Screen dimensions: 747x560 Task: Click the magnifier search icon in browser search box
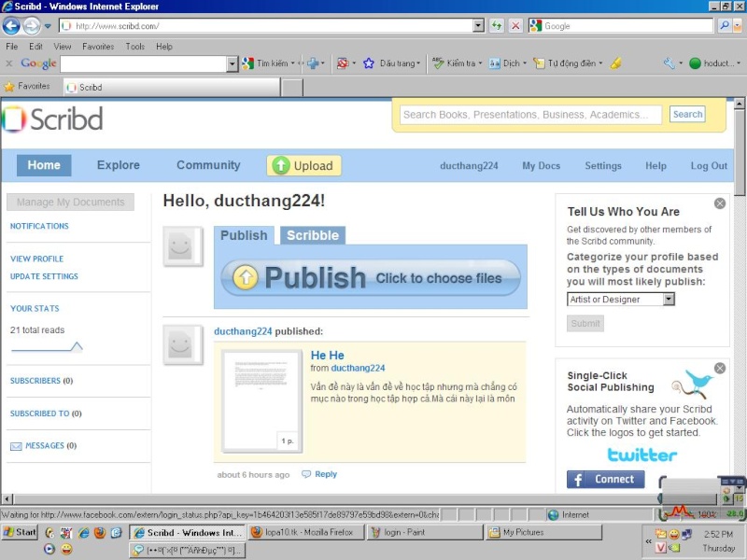coord(725,26)
